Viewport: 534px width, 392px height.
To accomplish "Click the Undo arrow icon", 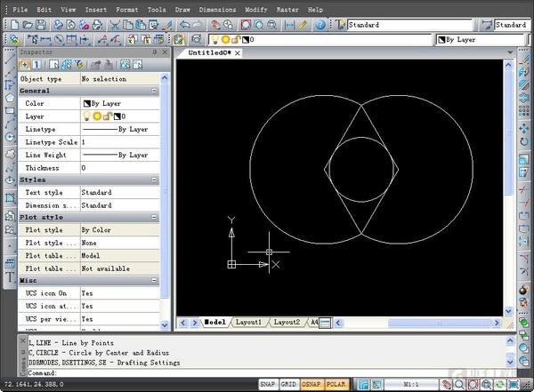I will [183, 25].
